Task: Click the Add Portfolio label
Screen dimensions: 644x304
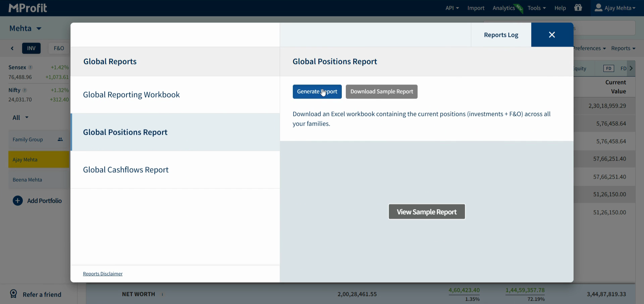Action: (x=45, y=201)
